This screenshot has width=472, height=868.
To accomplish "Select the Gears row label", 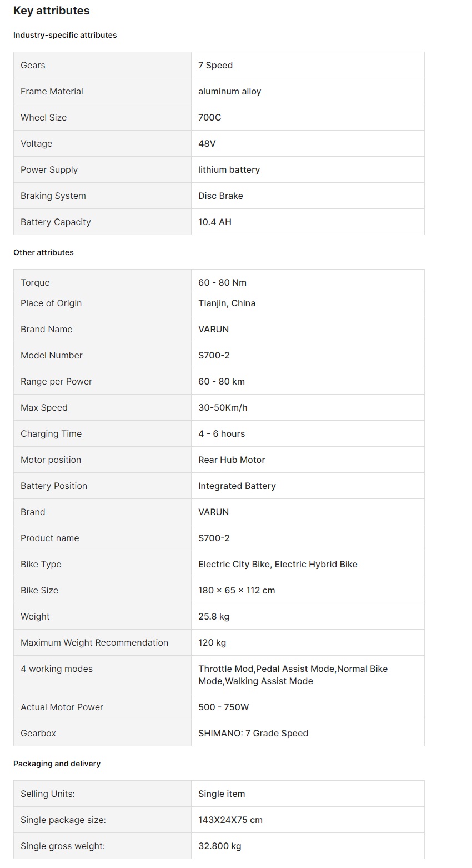I will pos(33,65).
